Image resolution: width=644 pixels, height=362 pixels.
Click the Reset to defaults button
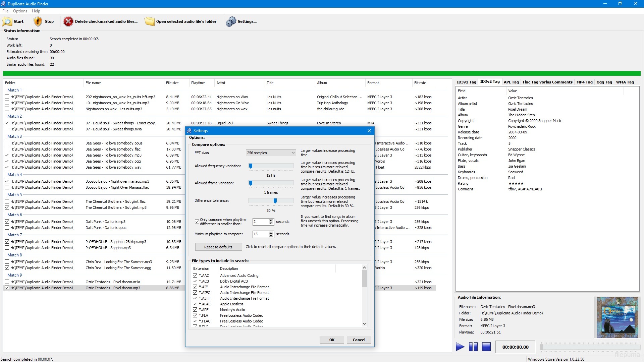pos(218,247)
